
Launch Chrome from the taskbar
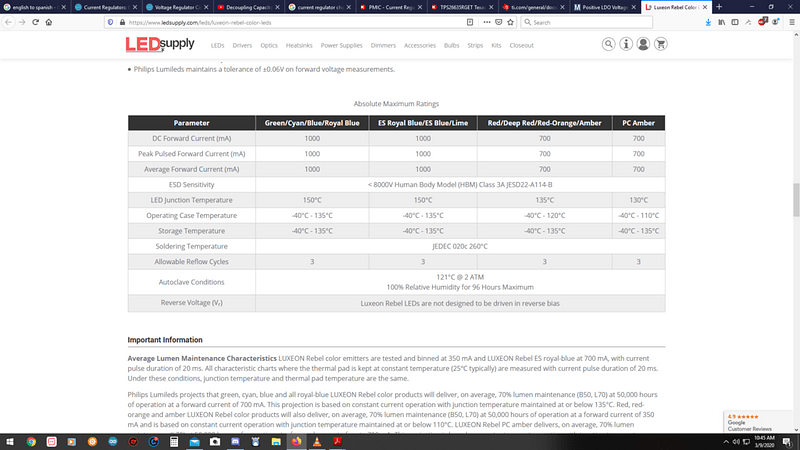(x=31, y=442)
